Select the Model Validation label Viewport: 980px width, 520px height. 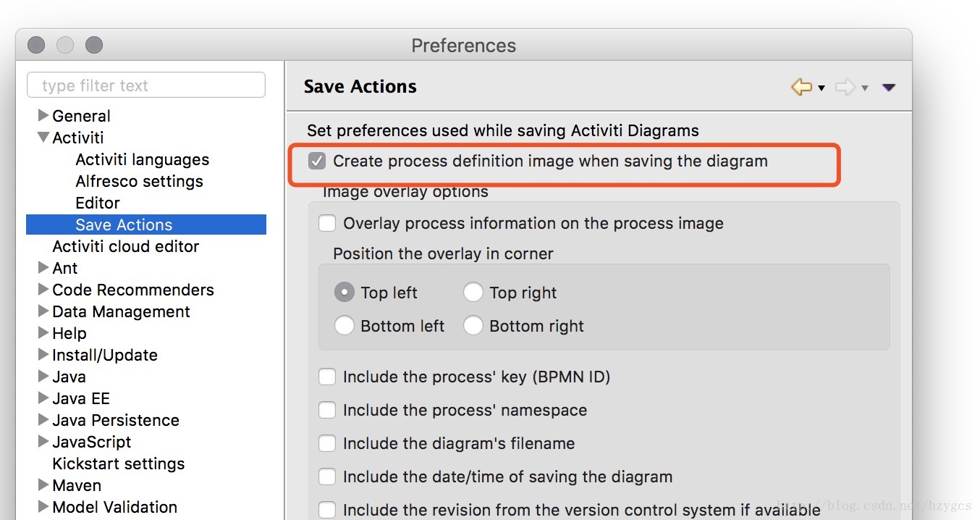click(x=115, y=507)
